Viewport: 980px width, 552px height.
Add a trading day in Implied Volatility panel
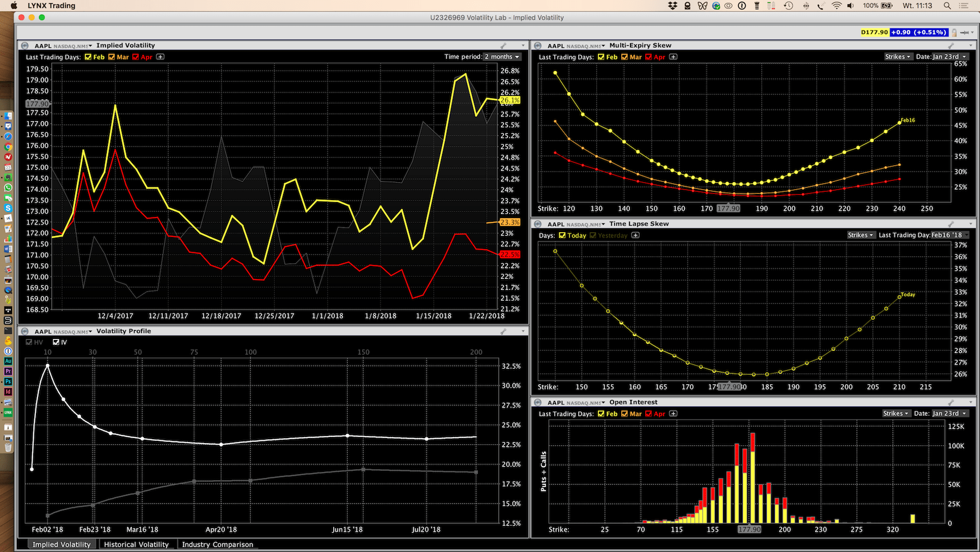[161, 57]
